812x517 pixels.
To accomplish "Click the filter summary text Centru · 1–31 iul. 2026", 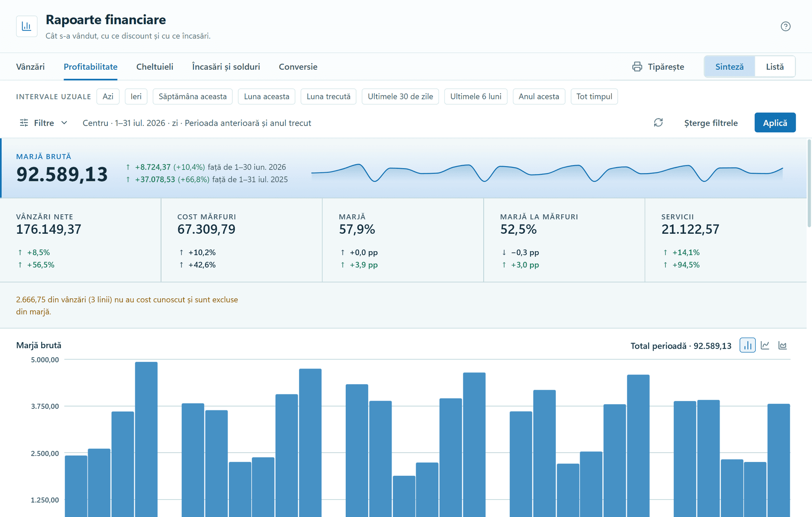I will coord(197,123).
